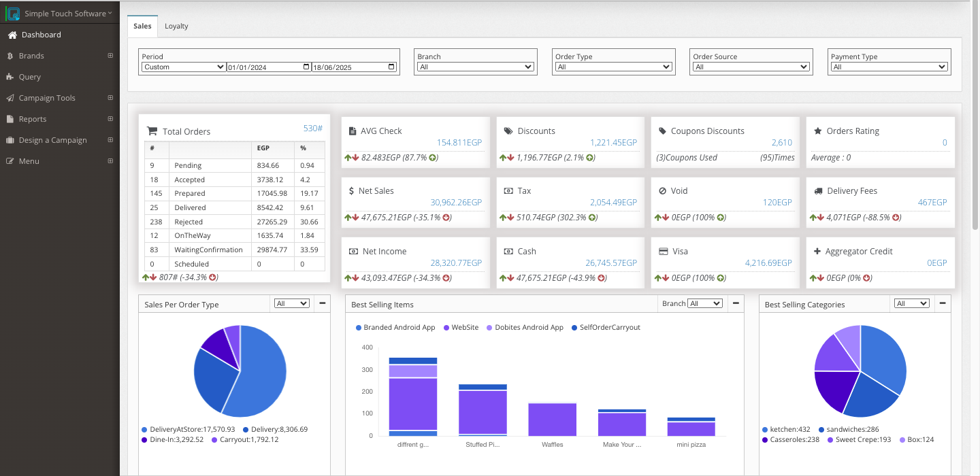Open the Period dropdown set to Custom
This screenshot has width=980, height=476.
(x=184, y=67)
